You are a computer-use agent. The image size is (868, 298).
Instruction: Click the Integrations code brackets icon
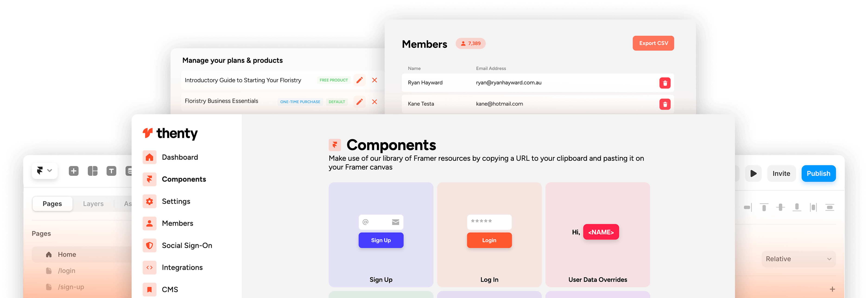point(149,268)
